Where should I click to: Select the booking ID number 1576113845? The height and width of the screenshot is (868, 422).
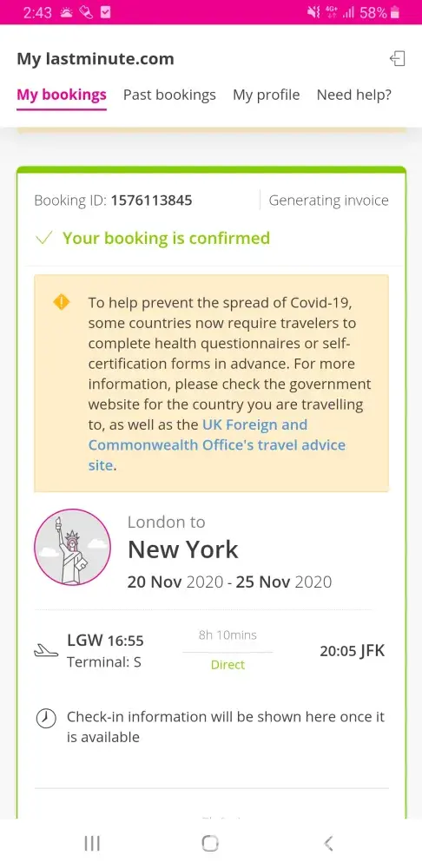[x=152, y=201]
